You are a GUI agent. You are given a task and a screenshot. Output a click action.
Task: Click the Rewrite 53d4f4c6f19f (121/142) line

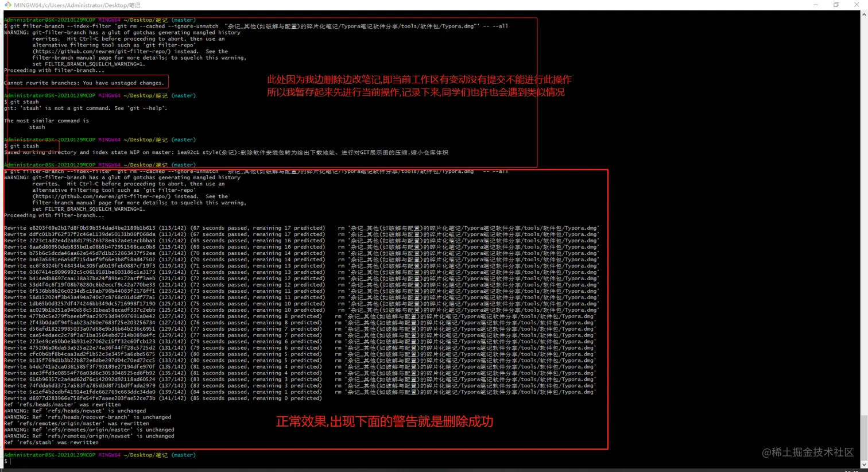point(302,285)
